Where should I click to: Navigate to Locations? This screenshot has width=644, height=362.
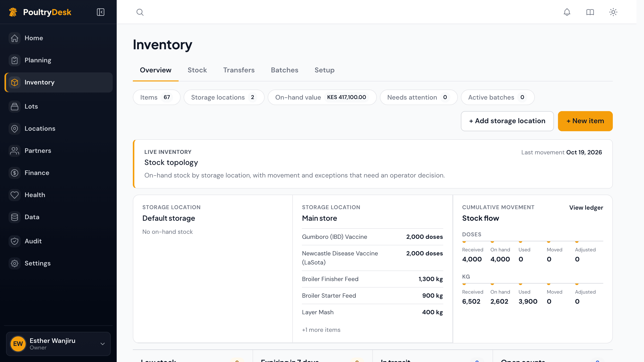pos(58,129)
